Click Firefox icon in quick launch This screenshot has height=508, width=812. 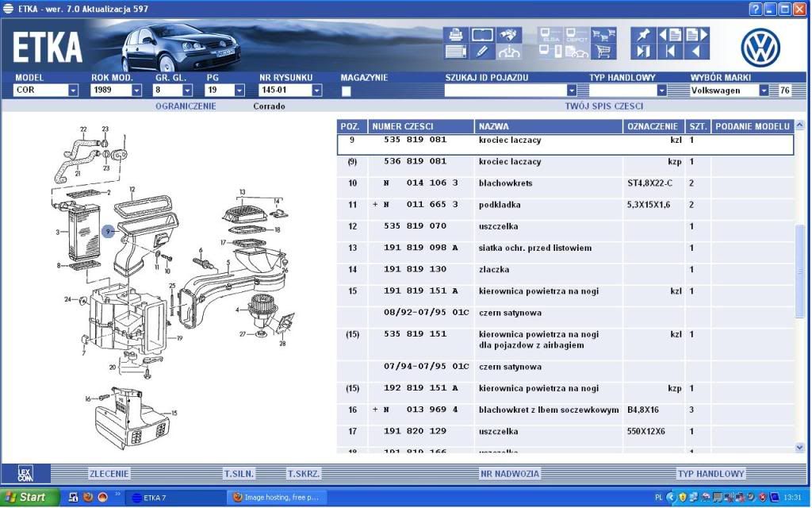pyautogui.click(x=88, y=497)
